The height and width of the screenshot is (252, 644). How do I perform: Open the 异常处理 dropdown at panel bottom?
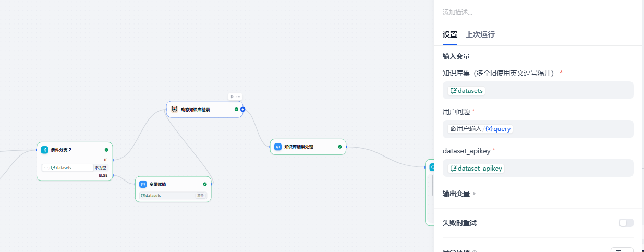(x=622, y=250)
